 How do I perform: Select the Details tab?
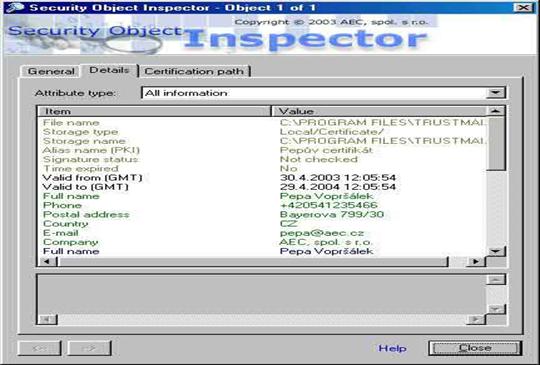click(109, 70)
